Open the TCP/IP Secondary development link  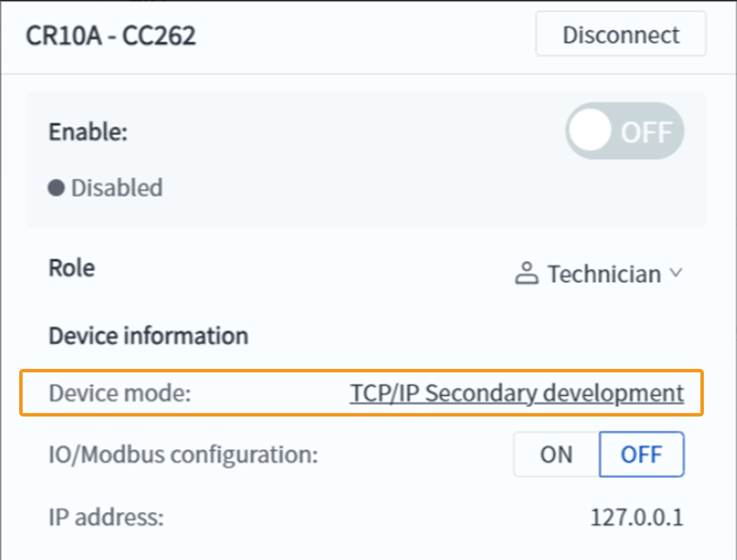tap(516, 393)
